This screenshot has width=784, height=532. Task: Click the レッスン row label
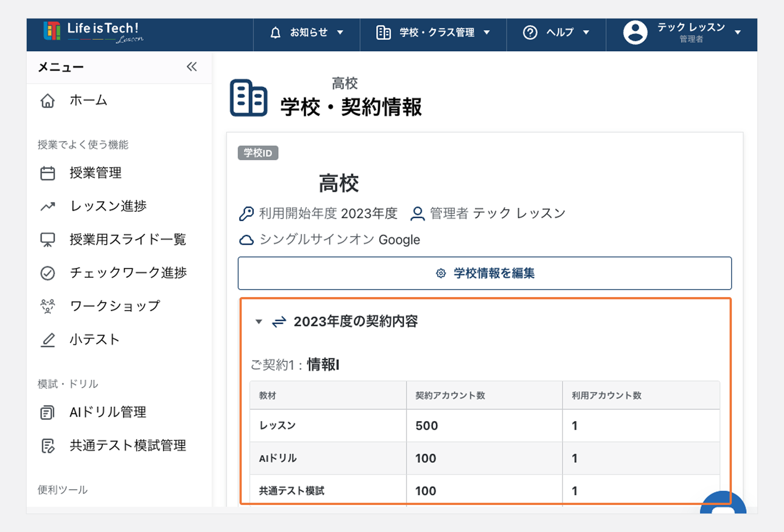278,425
